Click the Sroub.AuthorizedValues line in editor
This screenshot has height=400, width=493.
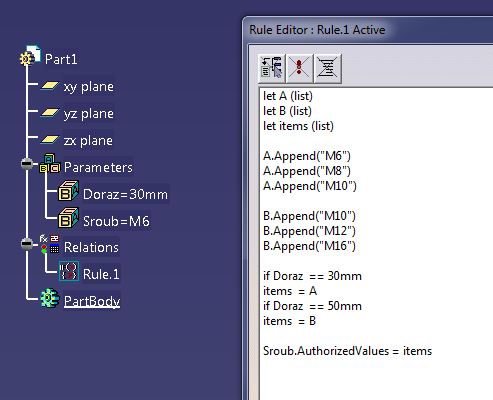pos(347,351)
